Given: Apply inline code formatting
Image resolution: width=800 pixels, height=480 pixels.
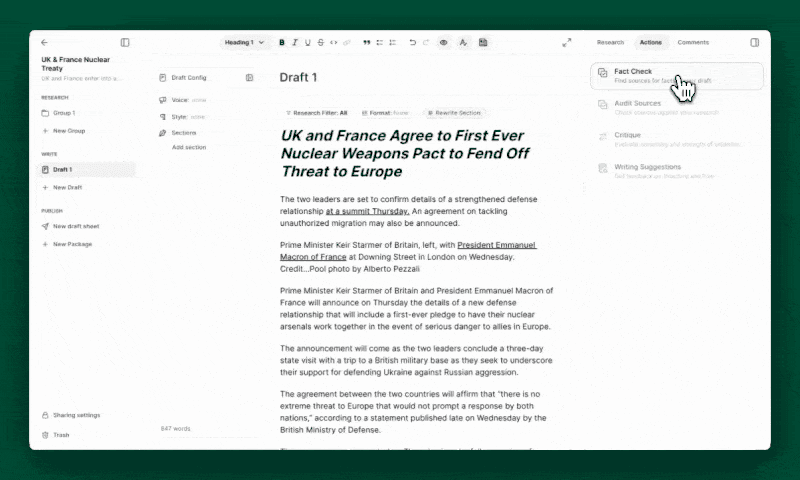Looking at the screenshot, I should (334, 42).
